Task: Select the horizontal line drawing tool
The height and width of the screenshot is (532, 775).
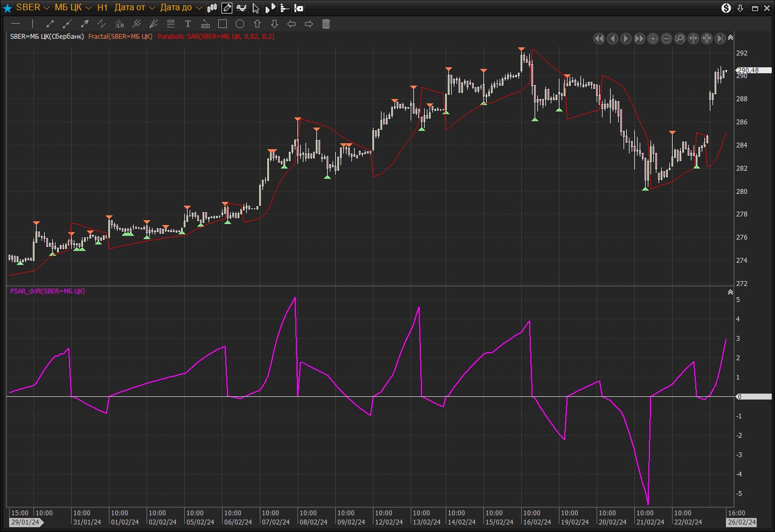Action: coord(16,24)
